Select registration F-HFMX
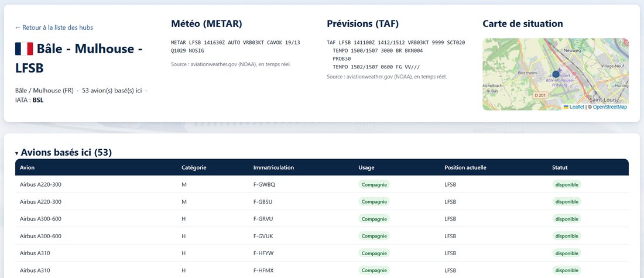The image size is (644, 278). click(x=263, y=270)
